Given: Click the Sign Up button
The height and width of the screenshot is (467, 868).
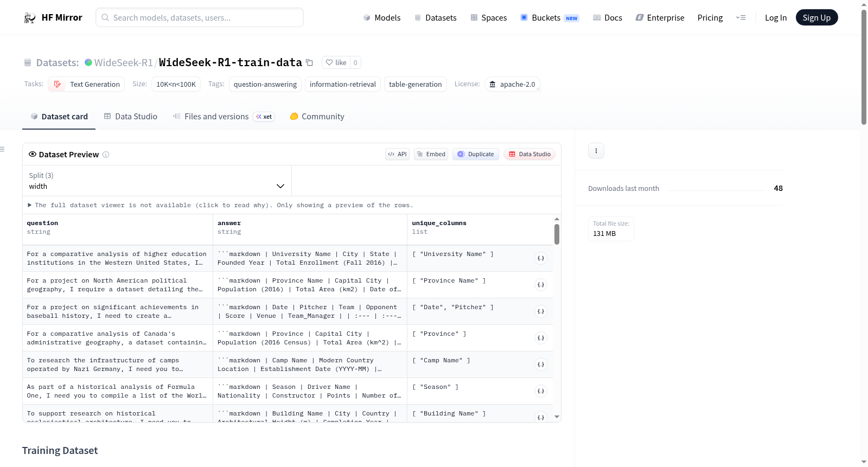Looking at the screenshot, I should [x=816, y=17].
